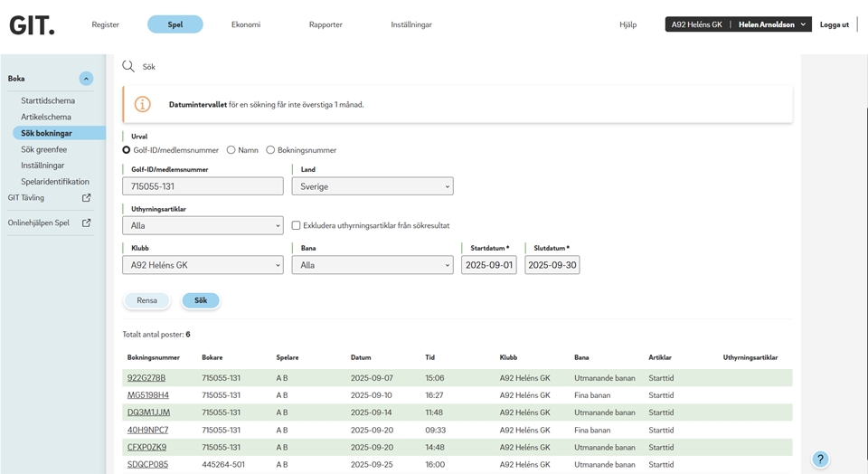The image size is (868, 474).
Task: Open the Uthyrningsartiklar dropdown
Action: [203, 225]
